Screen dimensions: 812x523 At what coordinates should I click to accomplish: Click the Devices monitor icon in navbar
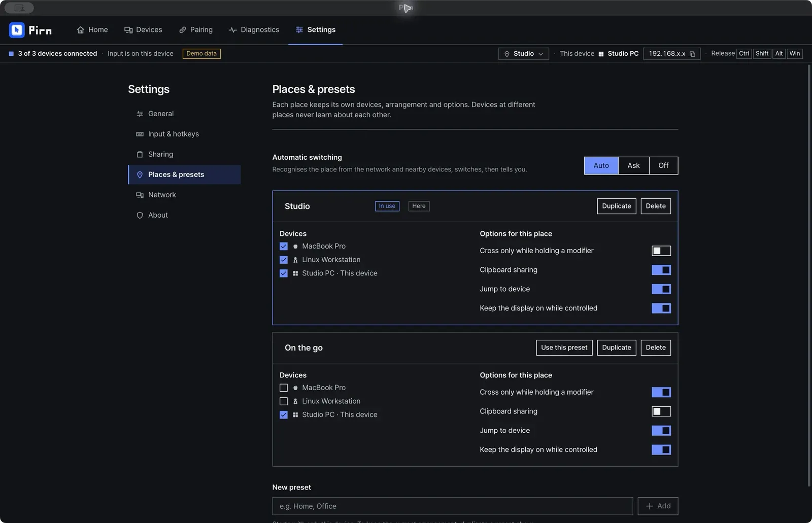128,30
